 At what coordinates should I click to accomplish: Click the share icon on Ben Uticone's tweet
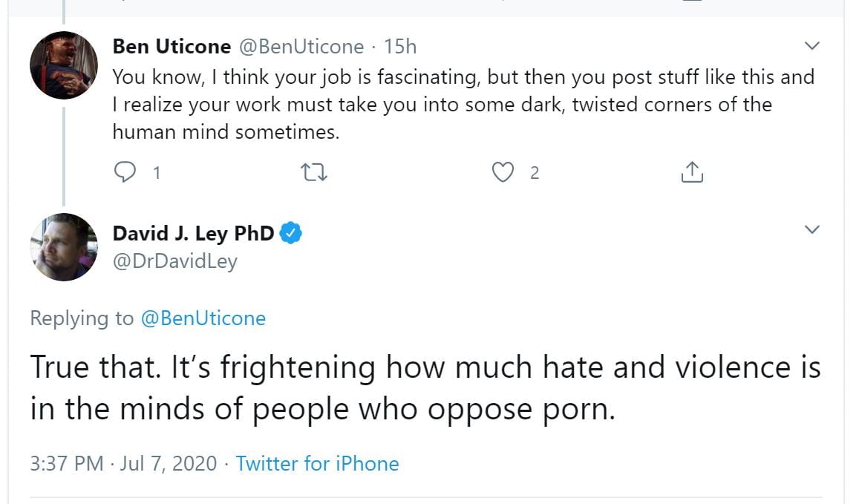click(691, 173)
